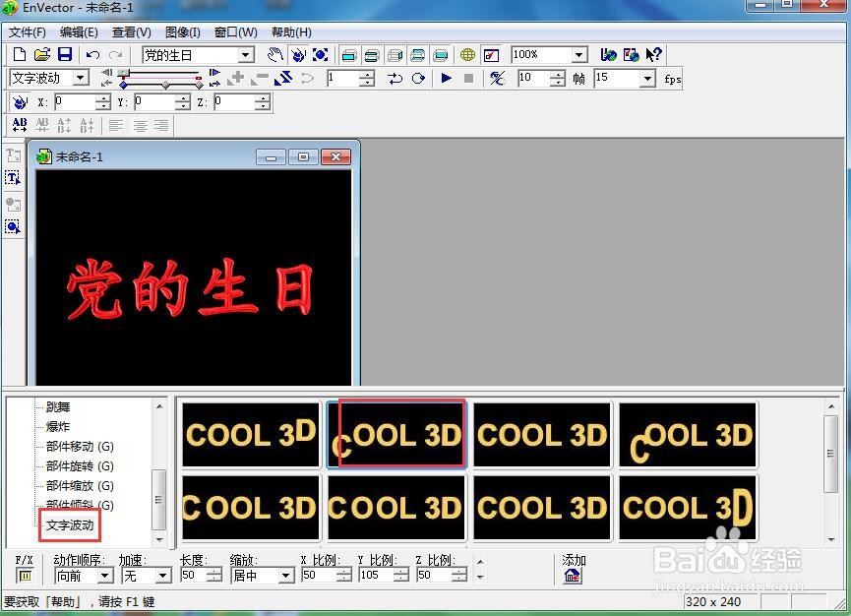
Task: Create a new file with New icon
Action: pyautogui.click(x=19, y=54)
